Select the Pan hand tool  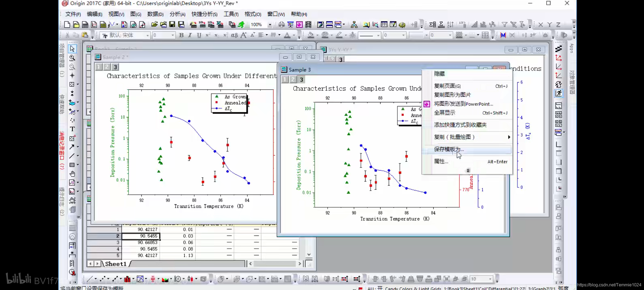coord(72,174)
